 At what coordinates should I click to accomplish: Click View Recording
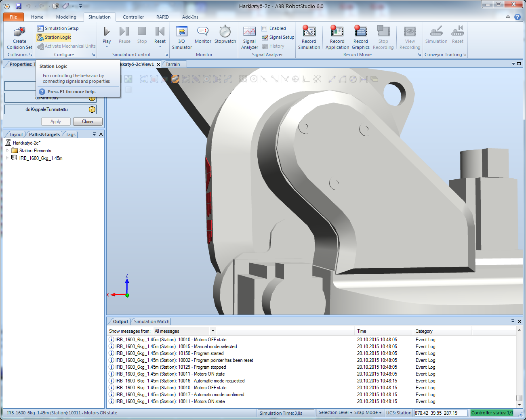(410, 38)
